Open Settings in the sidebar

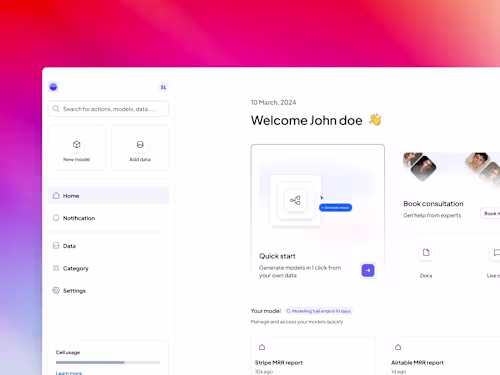pos(108,291)
